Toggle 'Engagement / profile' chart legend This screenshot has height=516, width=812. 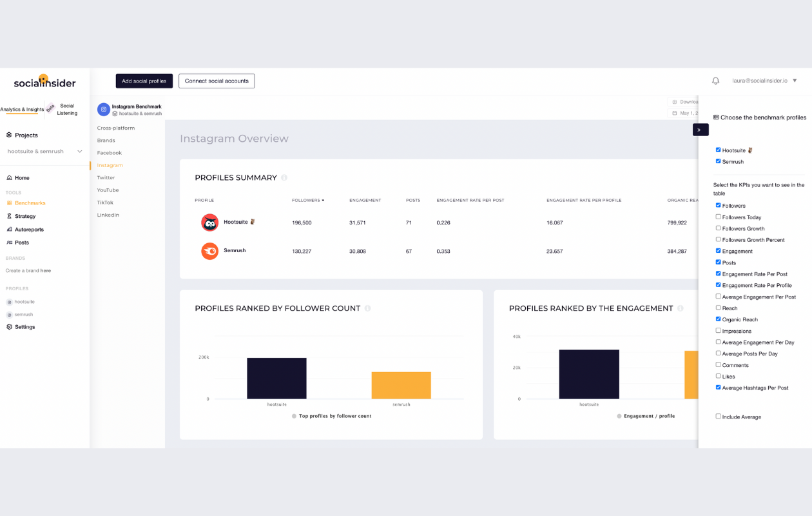pyautogui.click(x=646, y=416)
